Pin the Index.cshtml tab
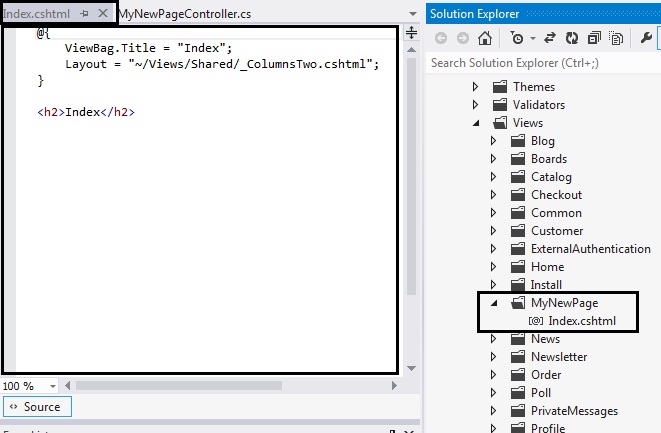This screenshot has width=661, height=433. coord(86,14)
